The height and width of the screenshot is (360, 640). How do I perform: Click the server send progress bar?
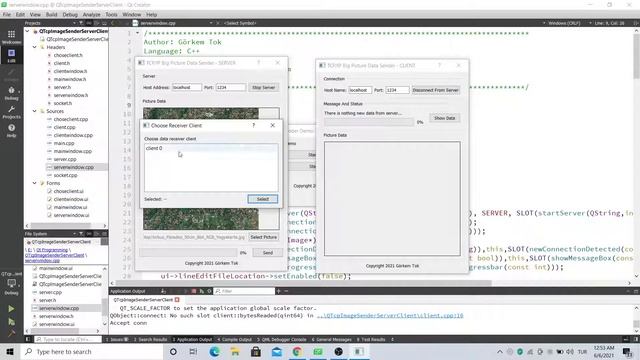pos(188,253)
